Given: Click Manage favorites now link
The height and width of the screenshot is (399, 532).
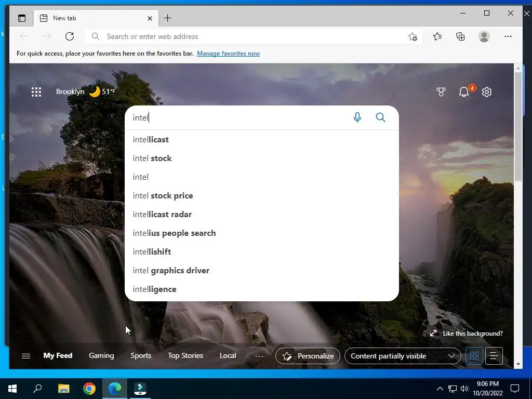Looking at the screenshot, I should tap(229, 54).
